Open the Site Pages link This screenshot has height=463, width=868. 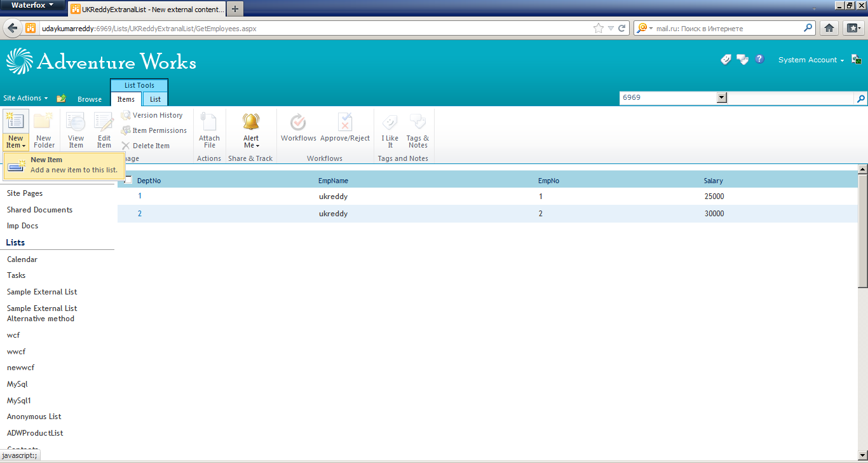tap(25, 193)
